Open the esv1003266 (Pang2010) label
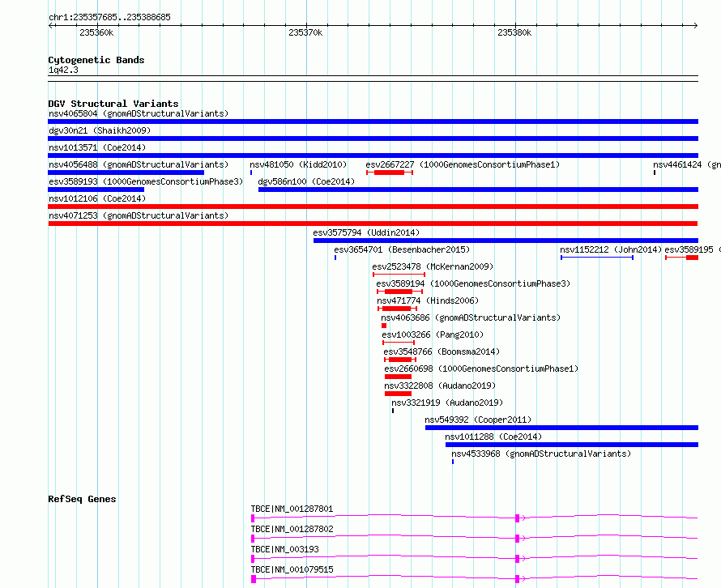Viewport: 721px width, 588px height. 433,334
